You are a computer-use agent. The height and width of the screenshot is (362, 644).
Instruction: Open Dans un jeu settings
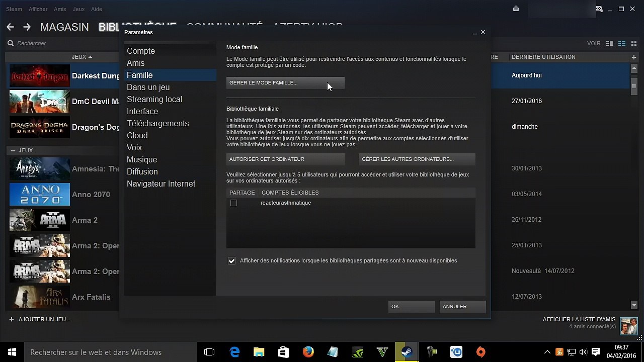[x=170, y=87]
